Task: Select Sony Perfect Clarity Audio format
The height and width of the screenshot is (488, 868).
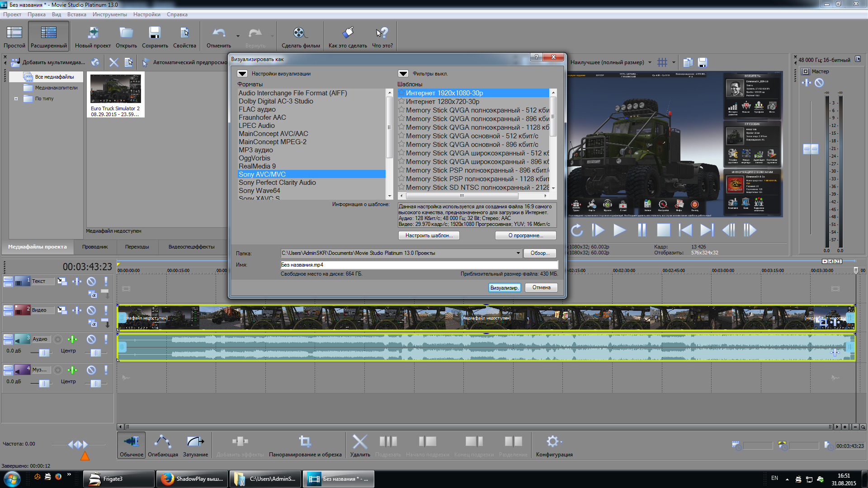Action: [311, 183]
